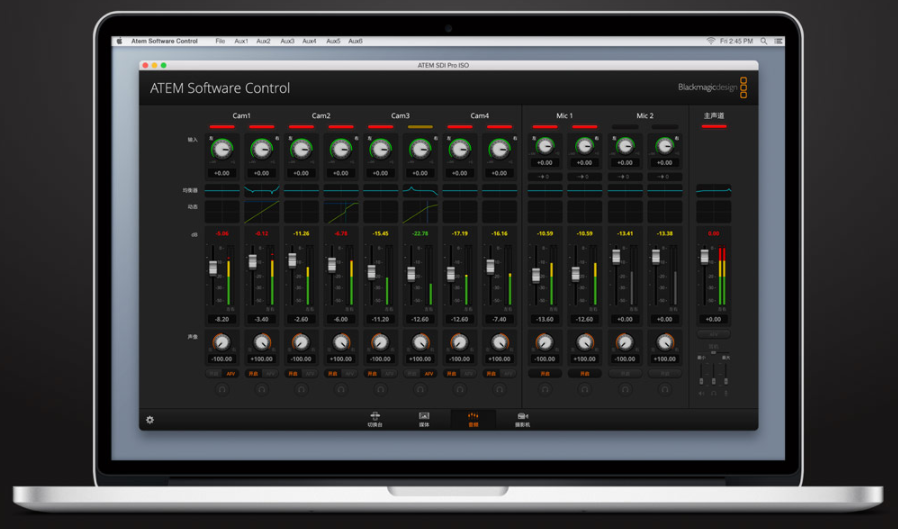
Task: Click the -22.78 dB peak readout
Action: [420, 234]
